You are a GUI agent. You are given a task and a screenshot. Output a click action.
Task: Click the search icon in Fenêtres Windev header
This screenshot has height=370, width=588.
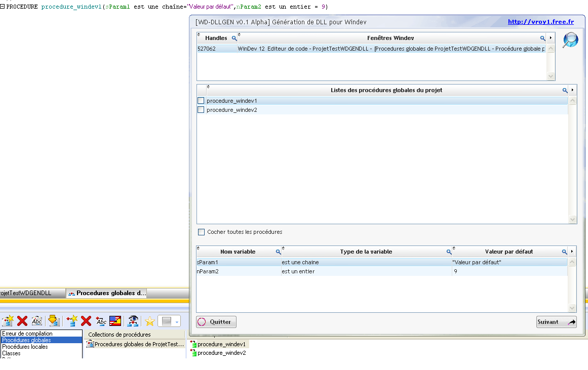tap(542, 38)
